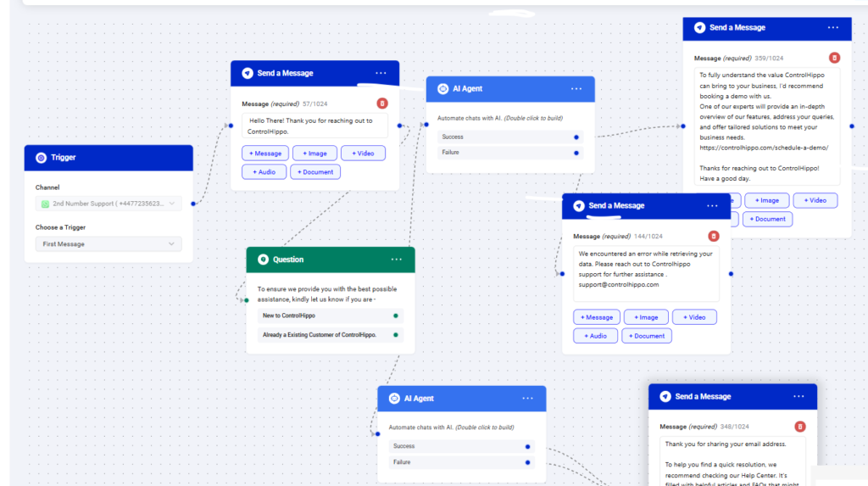Open three-dot menu on Question node
Screen dimensions: 868x486
pyautogui.click(x=397, y=260)
